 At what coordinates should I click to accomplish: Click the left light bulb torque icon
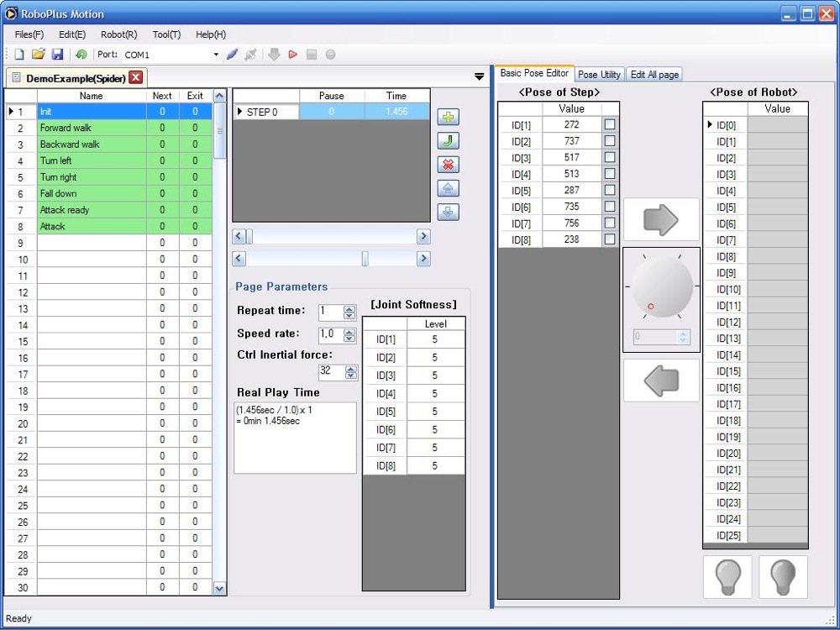point(727,577)
